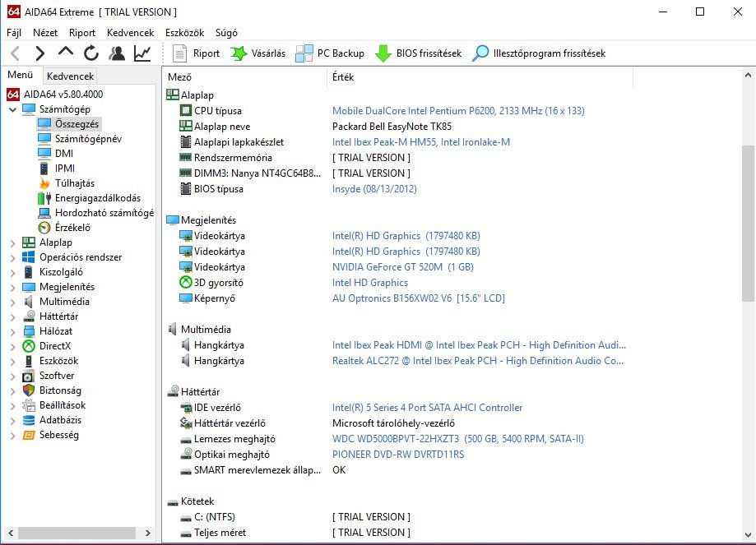
Task: Open the Insyde (08/13/2012) BIOS link
Action: [374, 189]
